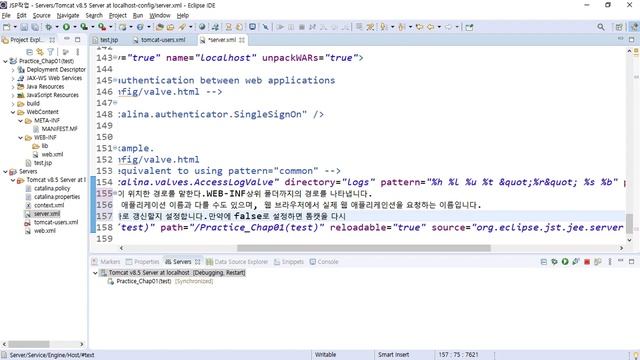Click the Skip All Breakpoints icon
This screenshot has height=360, width=640.
[x=265, y=27]
